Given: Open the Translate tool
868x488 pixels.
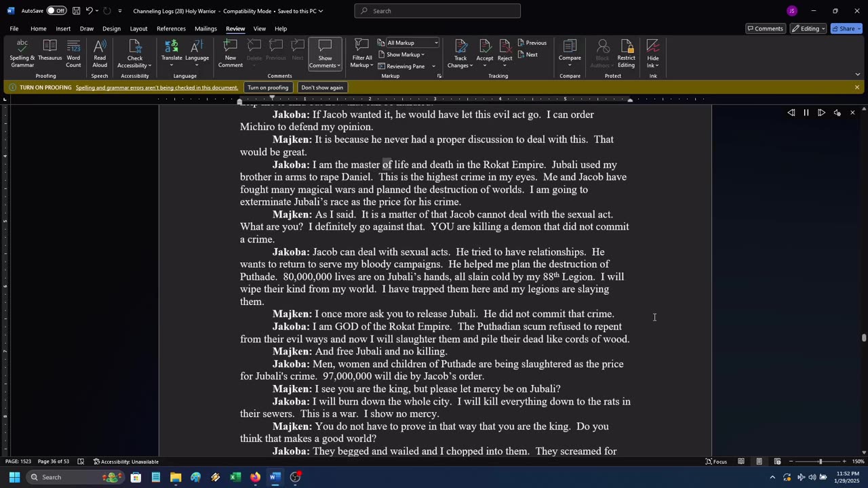Looking at the screenshot, I should 172,54.
